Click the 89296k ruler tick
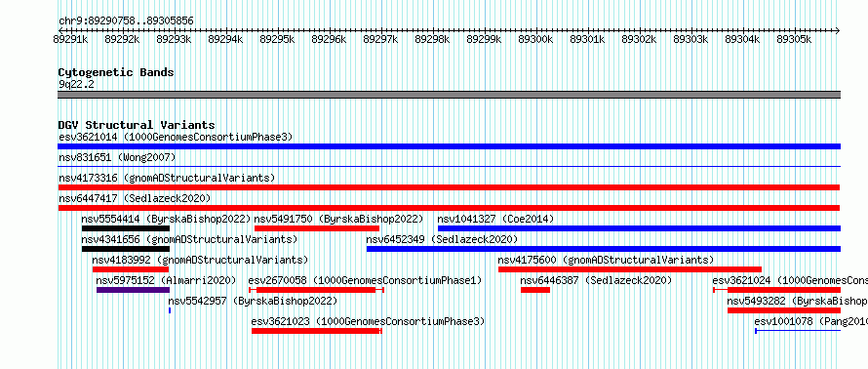 coord(329,39)
